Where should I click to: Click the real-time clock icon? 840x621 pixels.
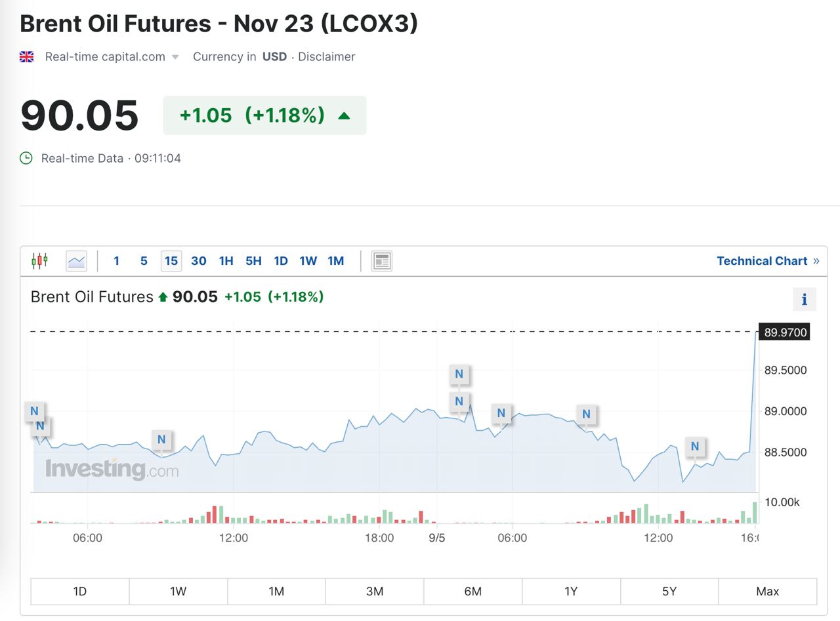26,158
